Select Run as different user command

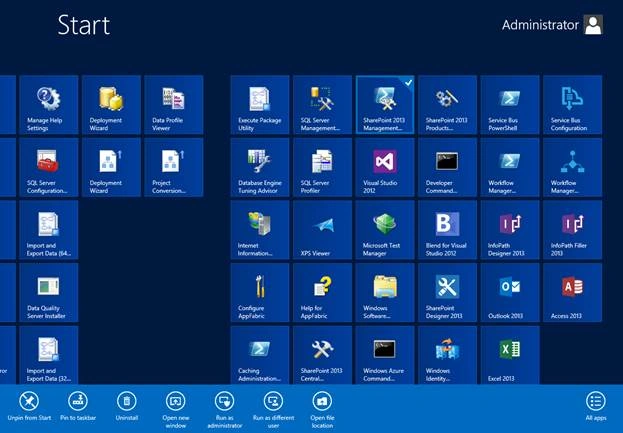(273, 410)
